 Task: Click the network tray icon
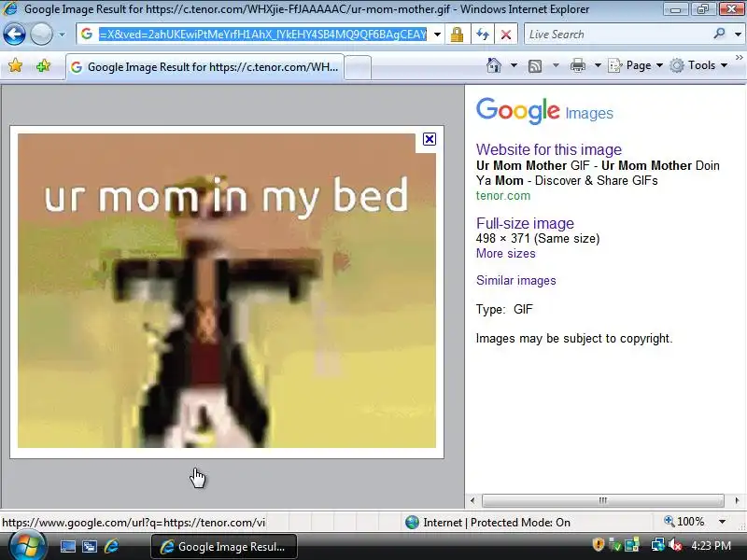point(658,545)
